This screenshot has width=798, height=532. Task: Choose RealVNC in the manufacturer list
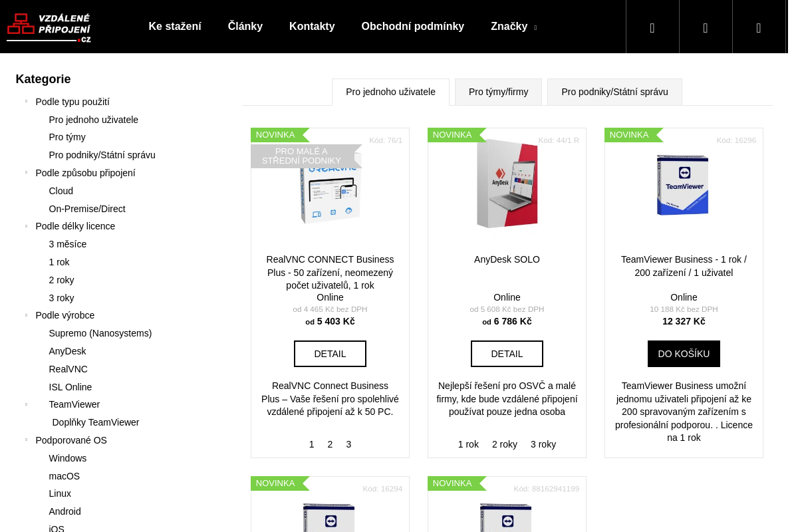click(68, 369)
